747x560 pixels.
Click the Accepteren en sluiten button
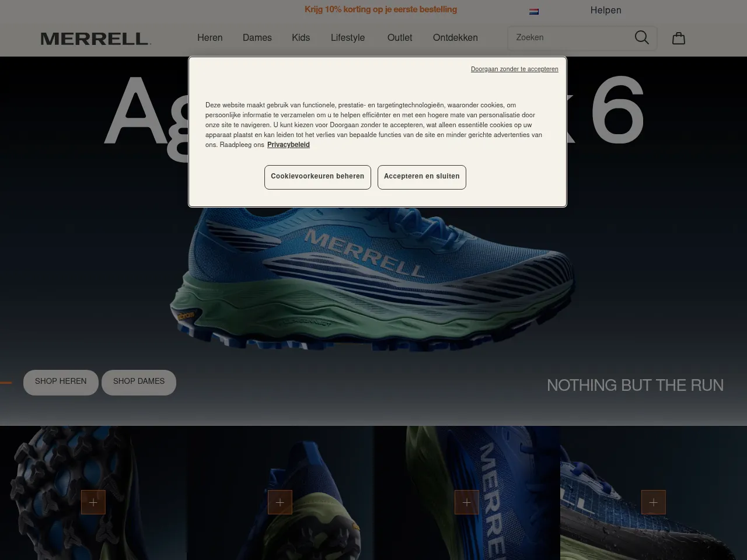[x=421, y=177]
